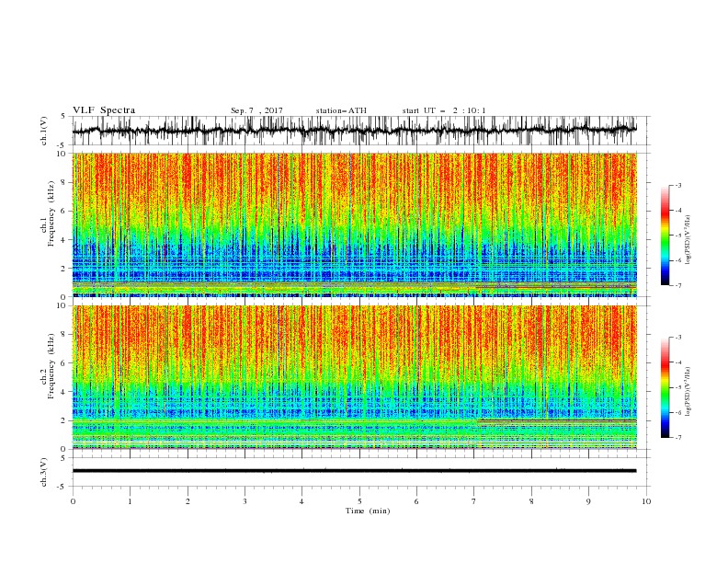Click the ch.1 "Frequency (kHz)" axis label
The width and height of the screenshot is (728, 563).
tap(51, 213)
